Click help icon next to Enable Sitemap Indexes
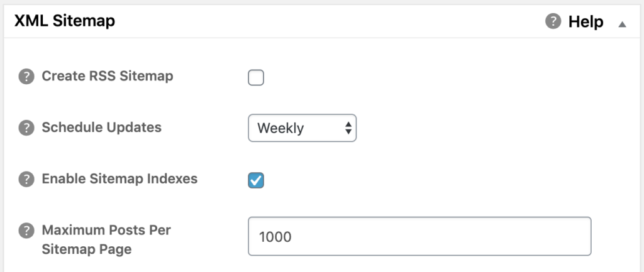Image resolution: width=644 pixels, height=272 pixels. click(x=26, y=180)
